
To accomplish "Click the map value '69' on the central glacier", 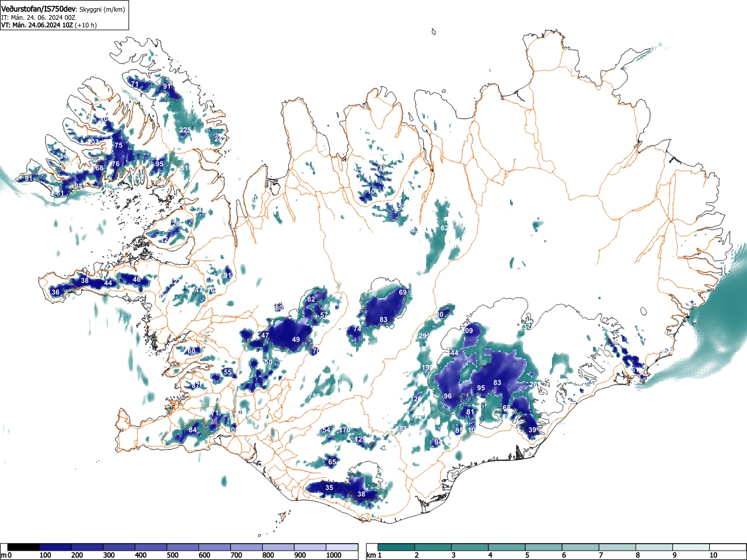I will coord(403,292).
